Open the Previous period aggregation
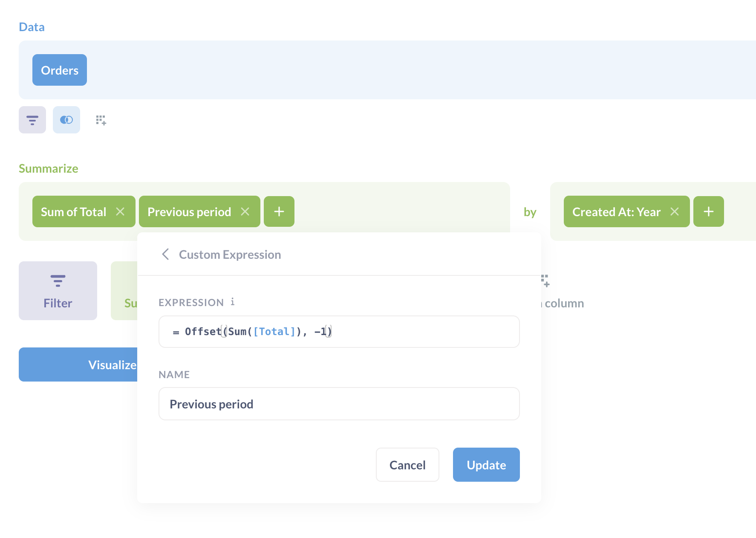 (x=189, y=212)
